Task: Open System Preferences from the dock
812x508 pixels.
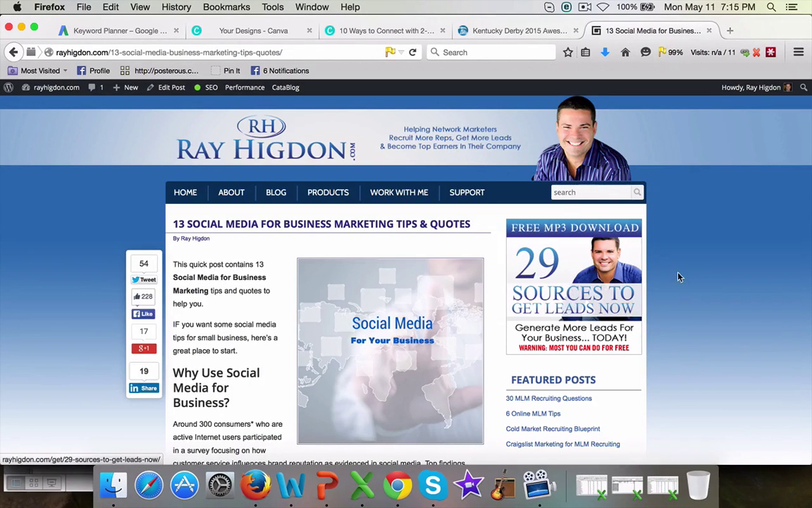Action: pos(220,485)
